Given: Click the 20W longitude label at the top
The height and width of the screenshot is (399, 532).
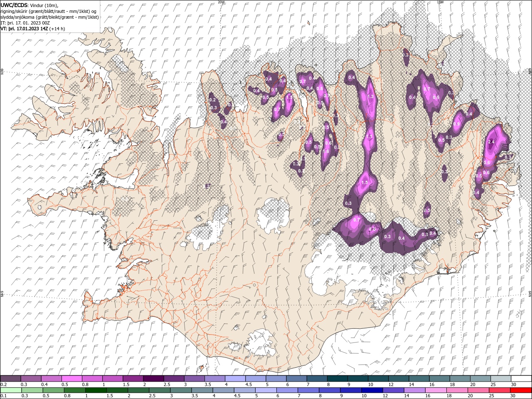Looking at the screenshot, I should [221, 2].
